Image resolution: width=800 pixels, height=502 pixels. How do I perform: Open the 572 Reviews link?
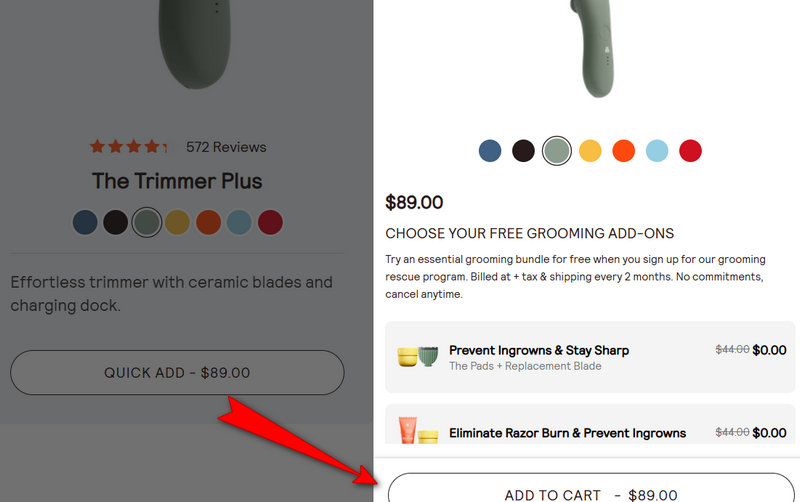[x=226, y=147]
